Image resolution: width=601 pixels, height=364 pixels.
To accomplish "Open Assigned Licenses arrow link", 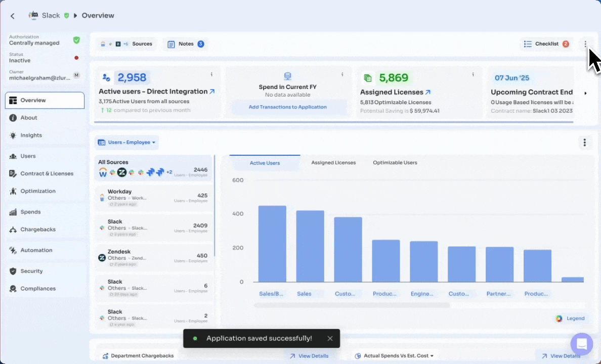I will 428,93.
